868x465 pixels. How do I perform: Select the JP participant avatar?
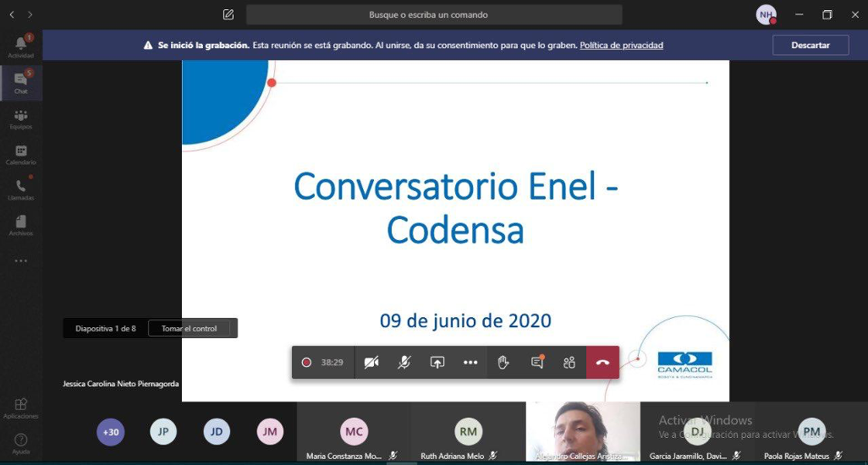pos(163,432)
